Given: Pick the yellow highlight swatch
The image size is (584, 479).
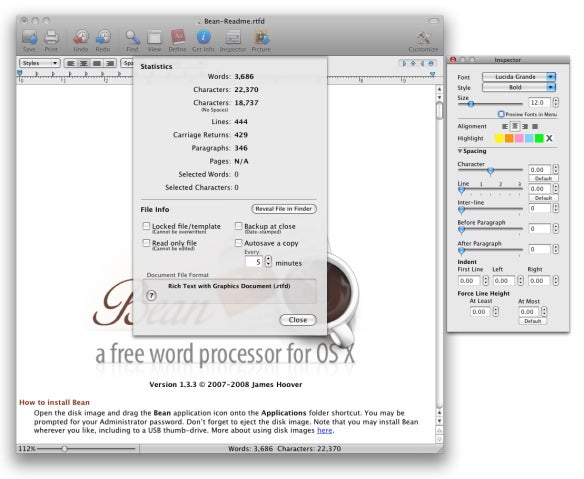Looking at the screenshot, I should (499, 139).
